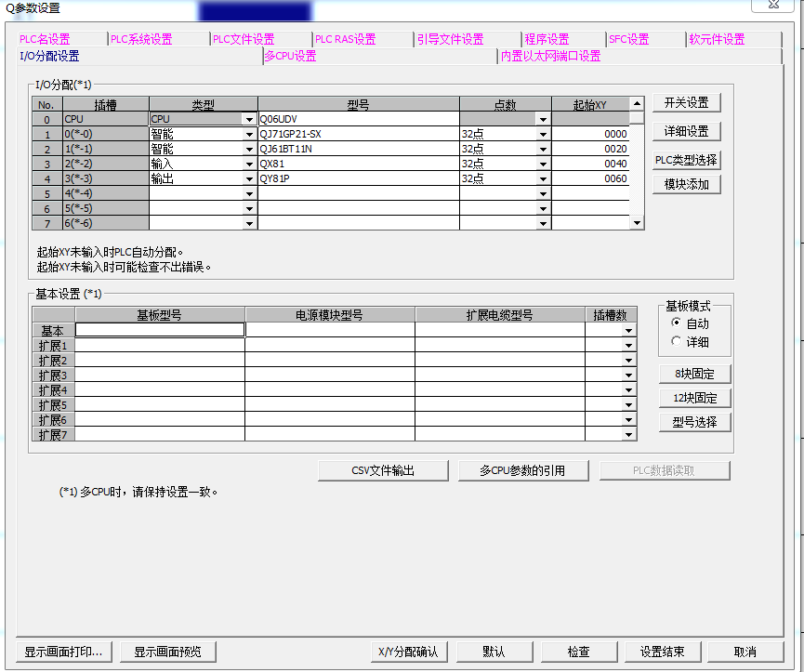
Task: Expand the 点数 dropdown for QX81 row
Action: [543, 165]
